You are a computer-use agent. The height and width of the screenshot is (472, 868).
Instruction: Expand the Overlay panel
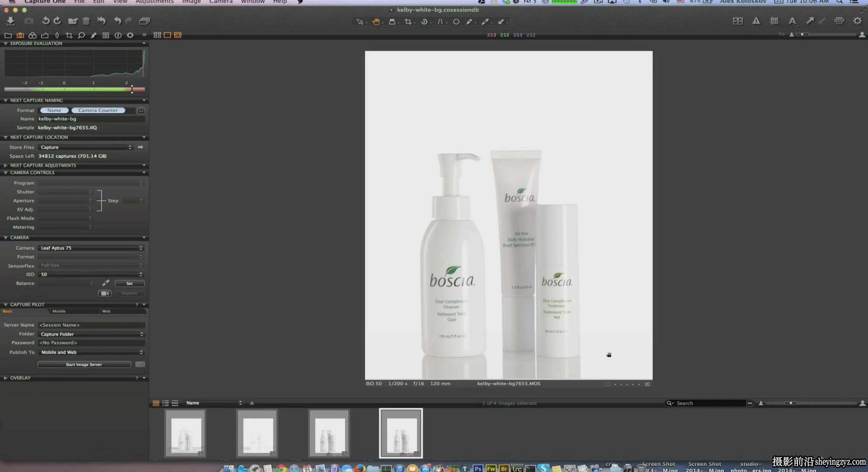6,378
